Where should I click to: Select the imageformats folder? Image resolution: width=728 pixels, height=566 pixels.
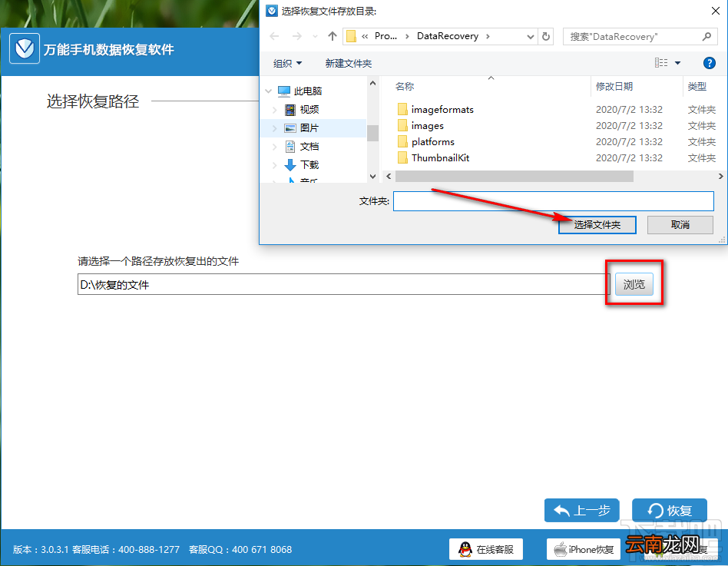click(442, 110)
